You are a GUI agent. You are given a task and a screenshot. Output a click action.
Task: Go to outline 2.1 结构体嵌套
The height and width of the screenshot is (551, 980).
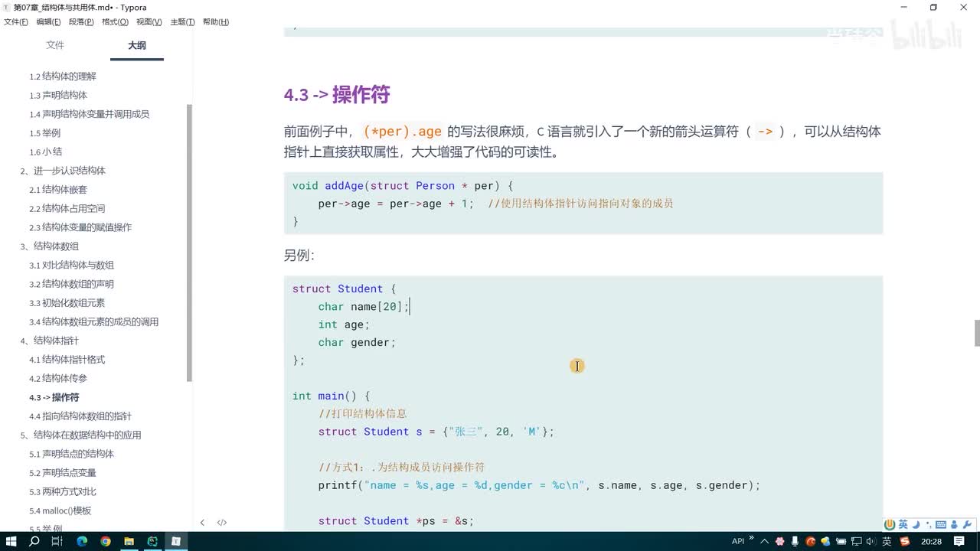point(58,190)
